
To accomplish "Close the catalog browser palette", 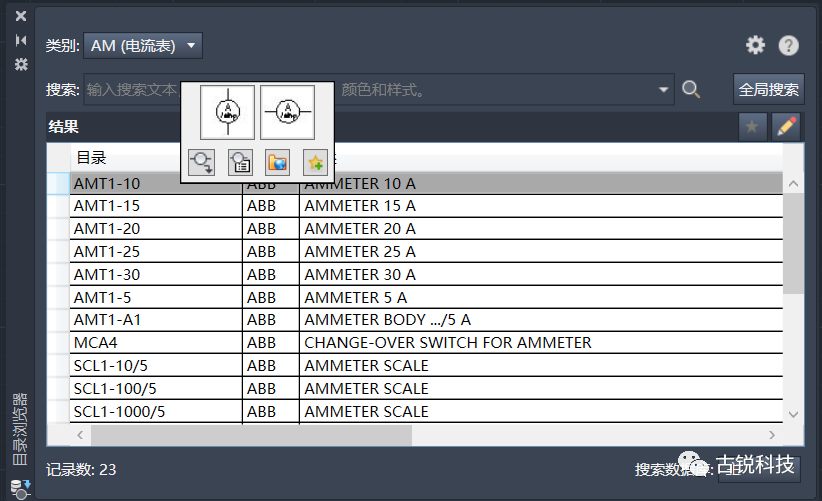I will [21, 16].
